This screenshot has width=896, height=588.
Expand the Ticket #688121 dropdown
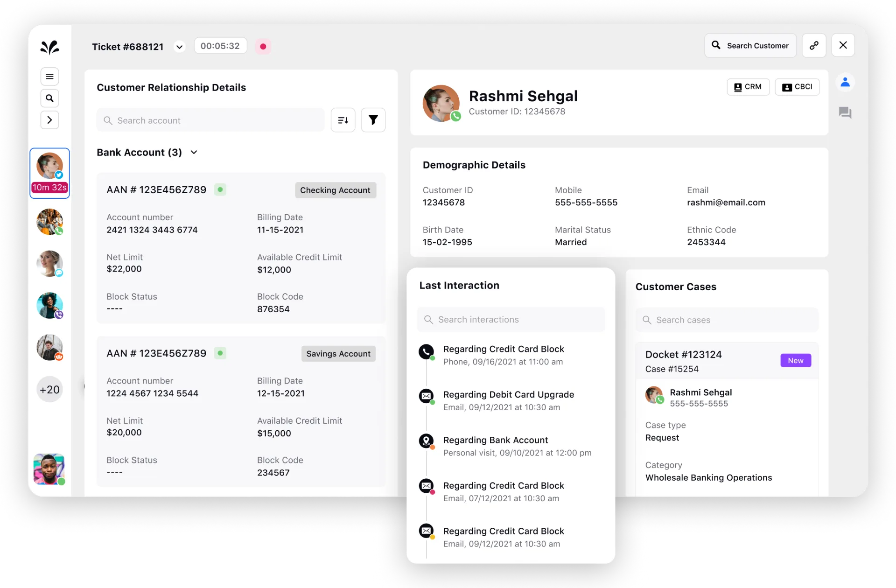pyautogui.click(x=179, y=47)
